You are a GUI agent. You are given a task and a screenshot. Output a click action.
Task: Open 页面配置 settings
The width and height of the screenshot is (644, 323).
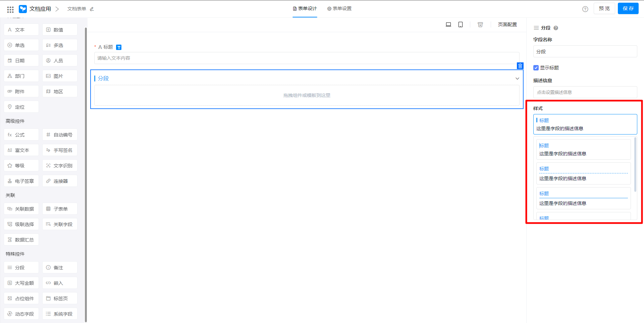(x=507, y=24)
